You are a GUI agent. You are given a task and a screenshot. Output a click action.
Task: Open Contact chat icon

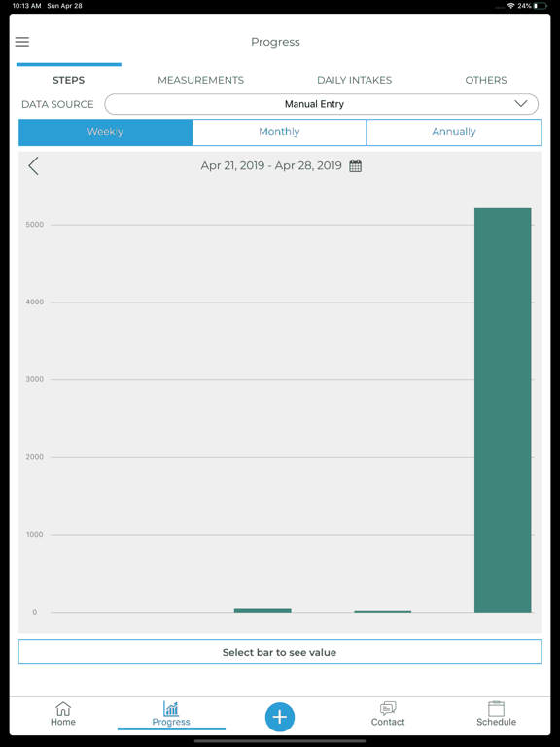388,708
